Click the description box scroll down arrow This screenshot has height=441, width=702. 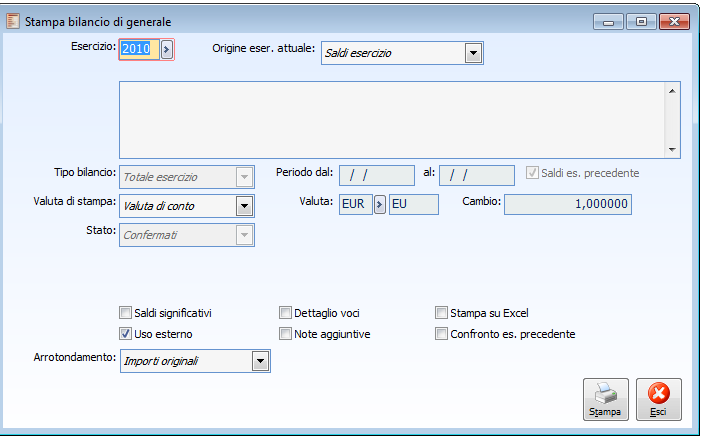(x=672, y=150)
